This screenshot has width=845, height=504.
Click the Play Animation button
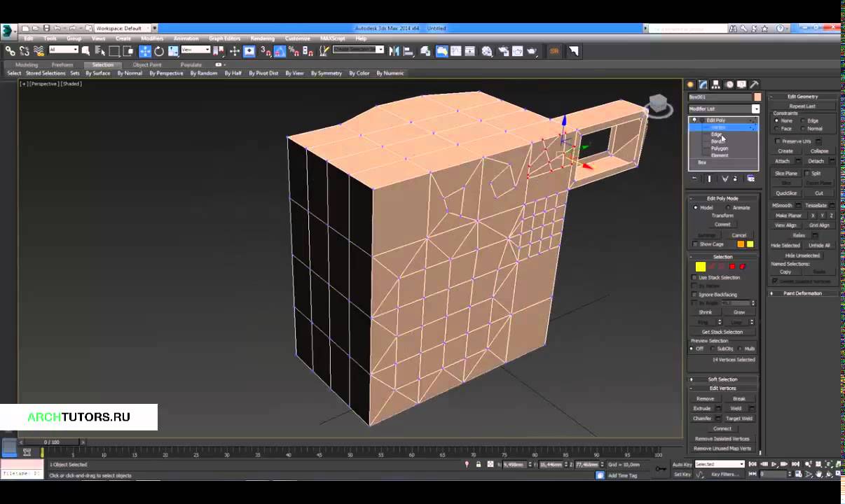click(x=774, y=464)
